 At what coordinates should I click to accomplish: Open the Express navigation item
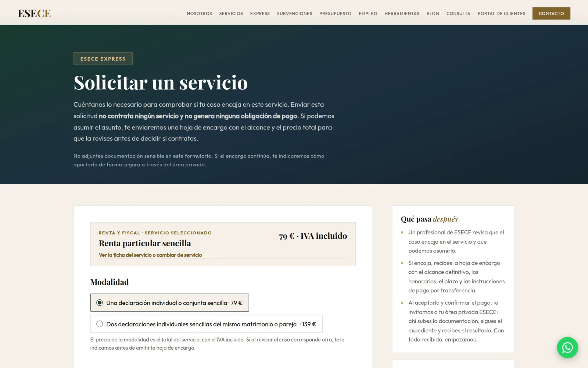pos(260,14)
